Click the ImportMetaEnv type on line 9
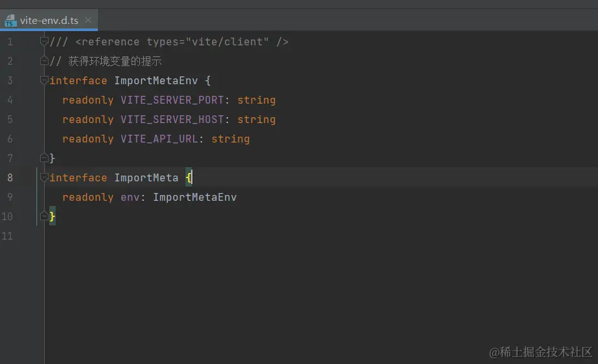 point(195,197)
